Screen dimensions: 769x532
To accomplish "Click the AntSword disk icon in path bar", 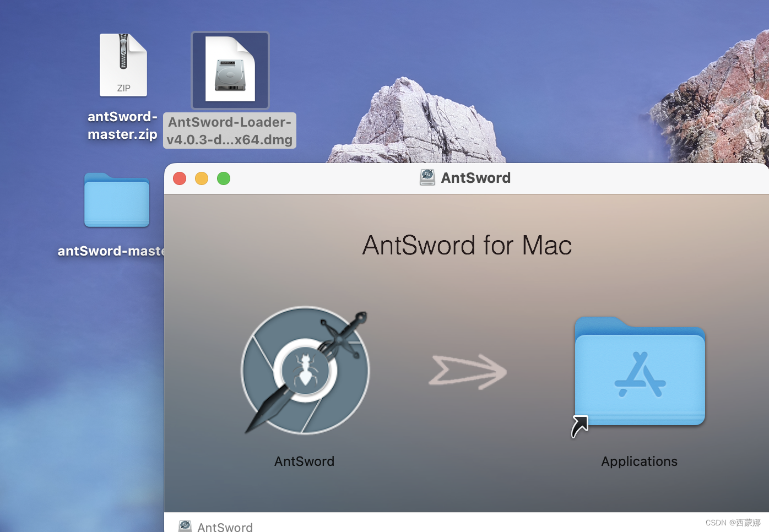I will coord(185,526).
